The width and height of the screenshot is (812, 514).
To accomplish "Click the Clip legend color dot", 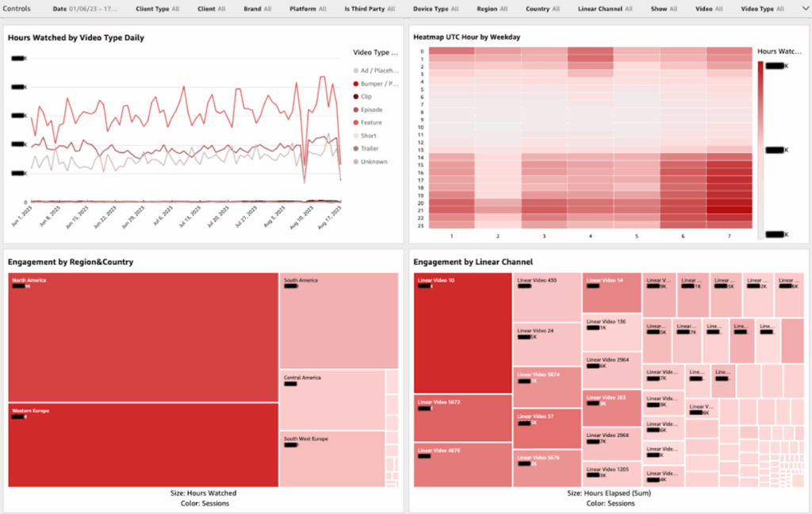I will coord(356,97).
